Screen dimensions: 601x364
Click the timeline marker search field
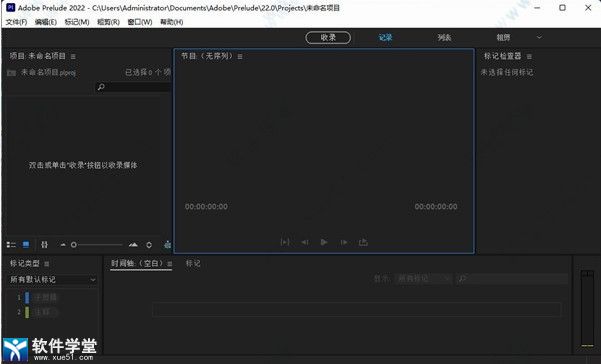[512, 279]
